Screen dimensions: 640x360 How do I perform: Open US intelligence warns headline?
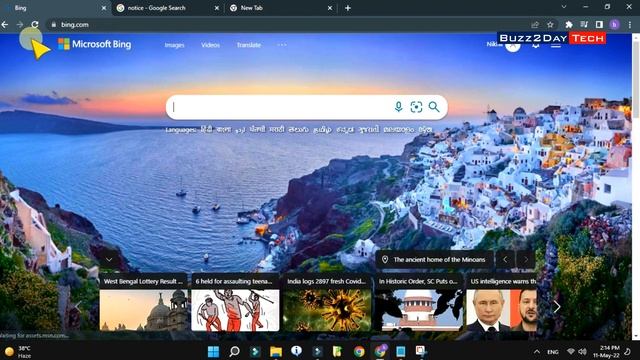(503, 281)
